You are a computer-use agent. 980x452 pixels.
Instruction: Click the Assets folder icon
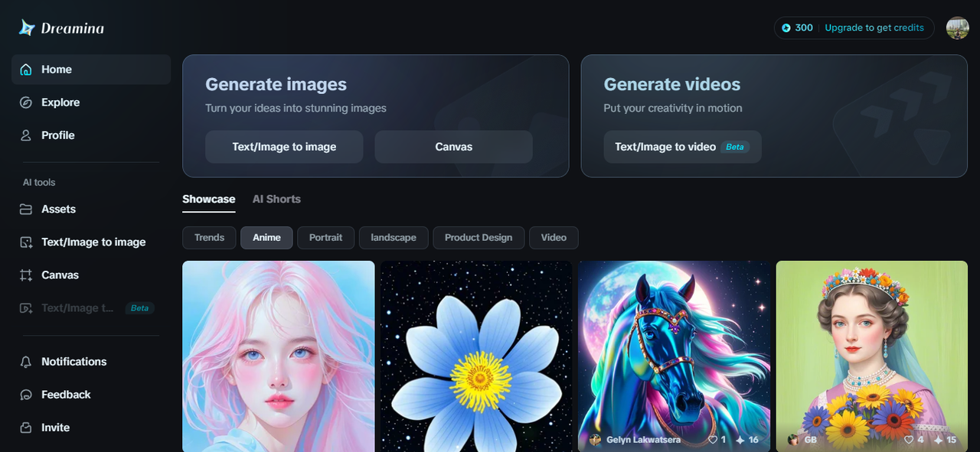click(26, 209)
